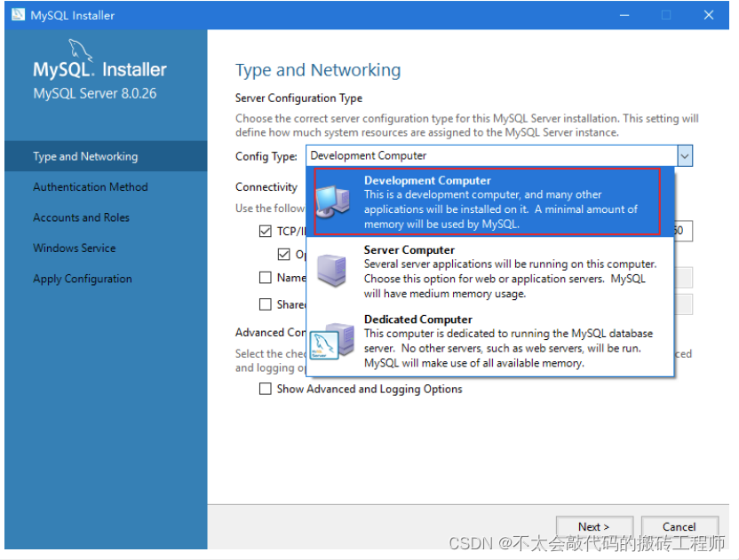The width and height of the screenshot is (739, 560).
Task: Click the Config Type: label
Action: click(x=266, y=156)
